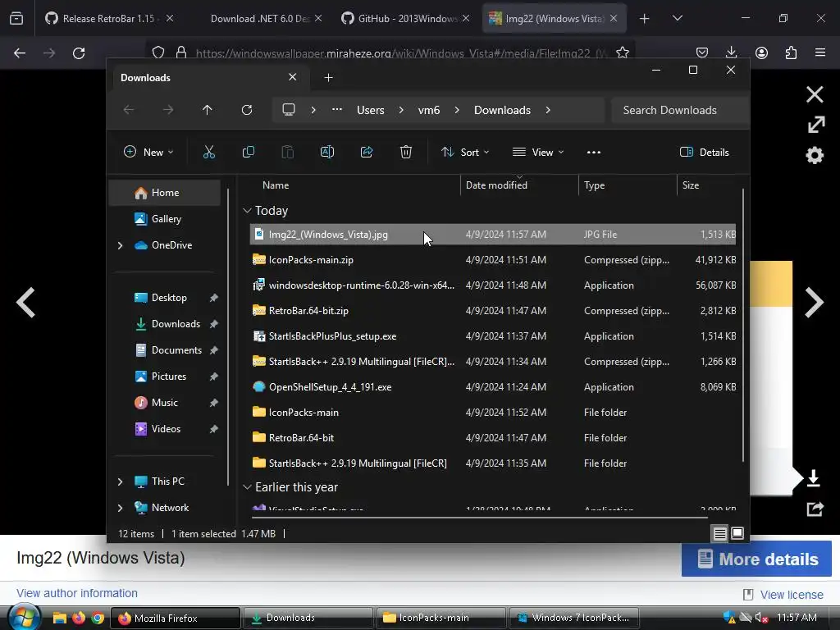Image resolution: width=840 pixels, height=630 pixels.
Task: Show next image in media viewer
Action: coord(815,303)
